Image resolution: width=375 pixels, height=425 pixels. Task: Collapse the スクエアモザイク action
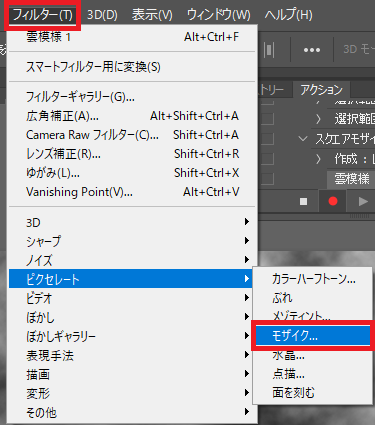[x=303, y=139]
